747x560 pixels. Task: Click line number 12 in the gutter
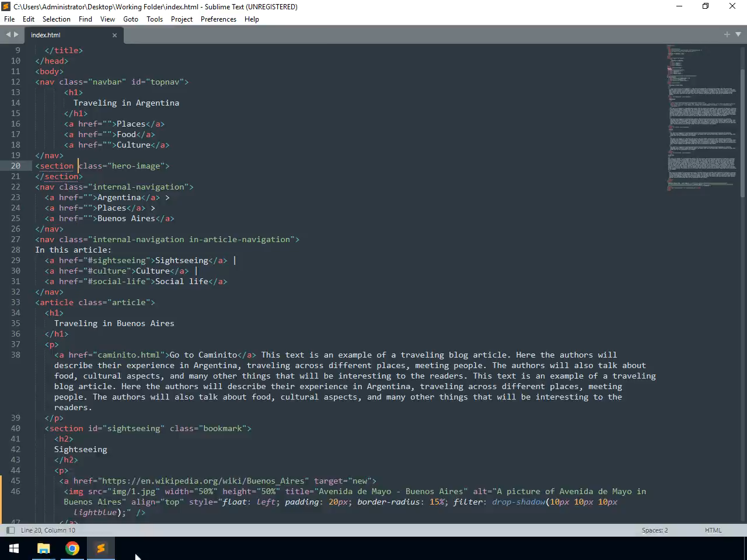click(15, 82)
